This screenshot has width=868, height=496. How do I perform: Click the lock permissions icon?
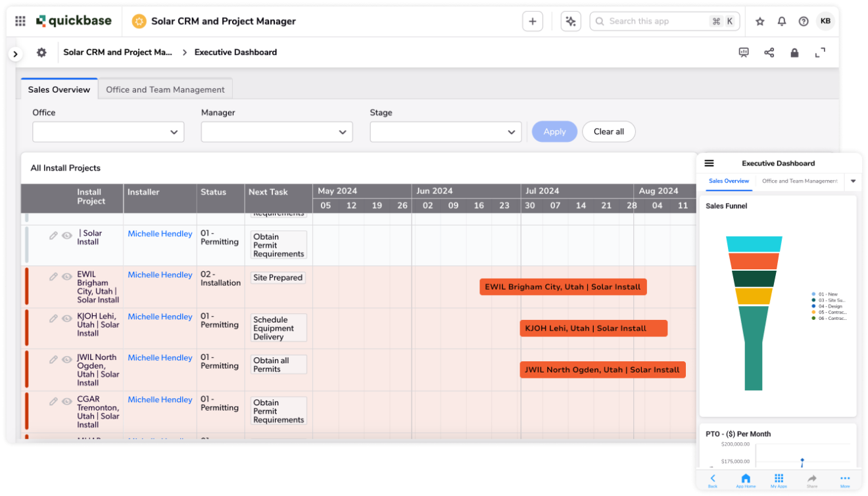coord(794,52)
